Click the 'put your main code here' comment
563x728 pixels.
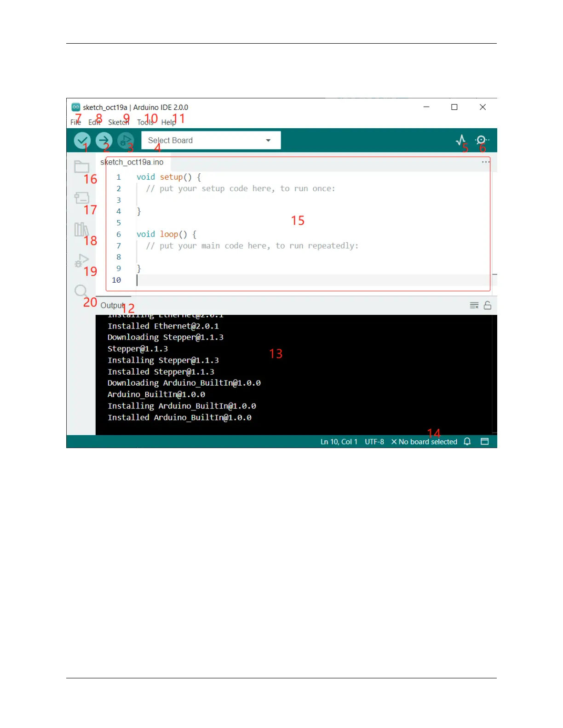point(252,246)
